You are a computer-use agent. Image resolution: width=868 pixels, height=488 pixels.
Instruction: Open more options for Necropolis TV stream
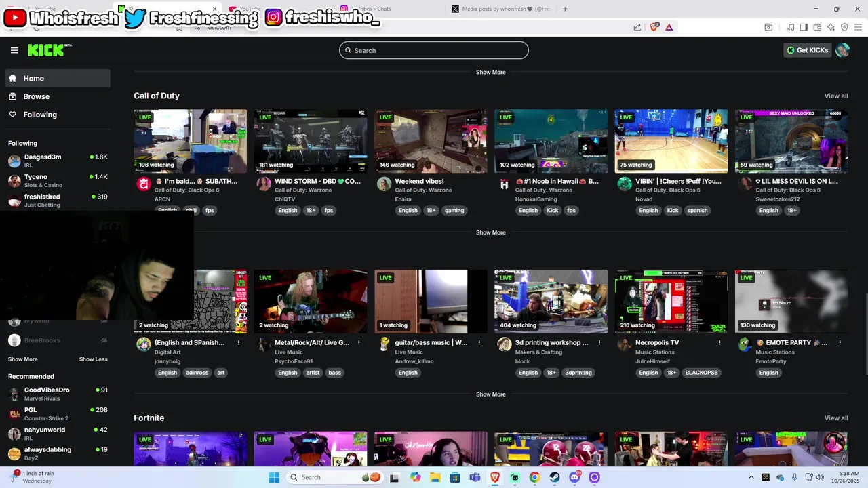click(719, 343)
